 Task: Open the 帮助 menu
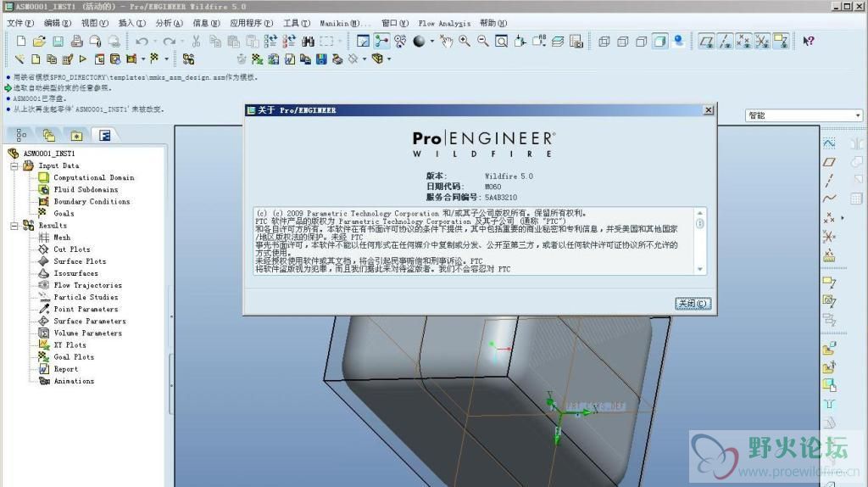[493, 23]
